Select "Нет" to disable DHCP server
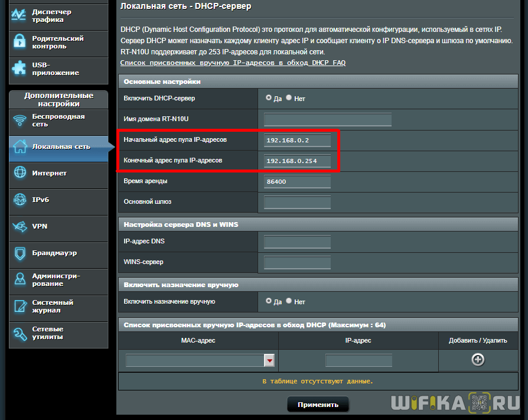The height and width of the screenshot is (420, 528). 289,98
